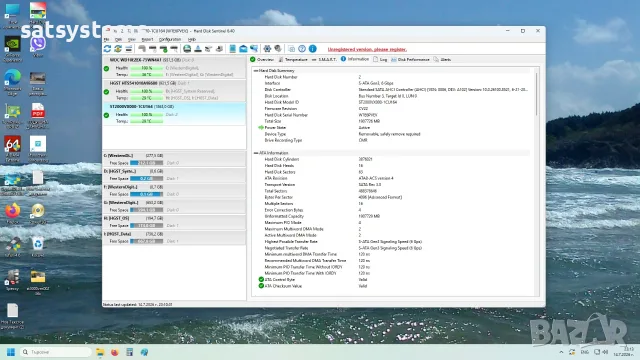Click the blue info About icon

click(x=313, y=49)
